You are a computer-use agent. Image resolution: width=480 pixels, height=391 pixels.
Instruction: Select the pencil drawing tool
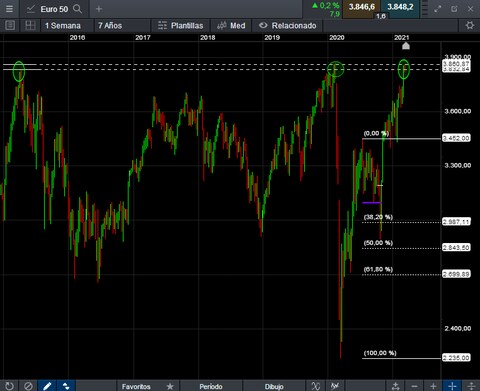(x=47, y=386)
